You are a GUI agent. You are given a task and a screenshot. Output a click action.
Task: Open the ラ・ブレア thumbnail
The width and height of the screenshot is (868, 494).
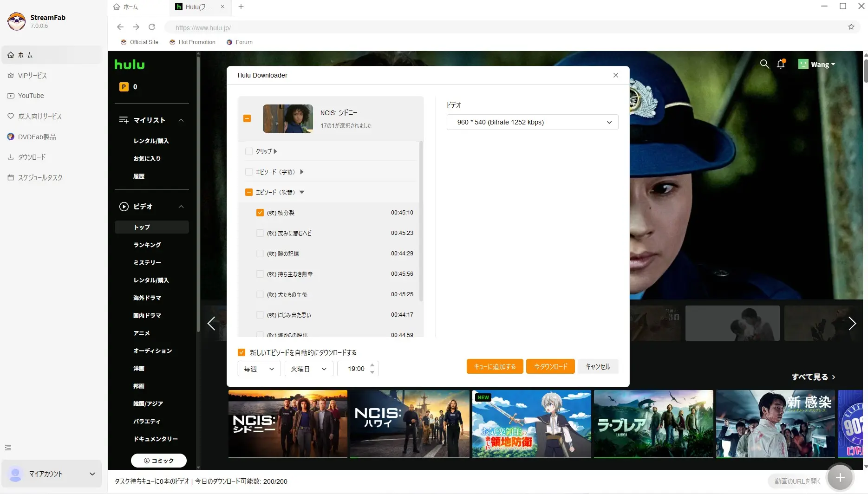(x=653, y=424)
